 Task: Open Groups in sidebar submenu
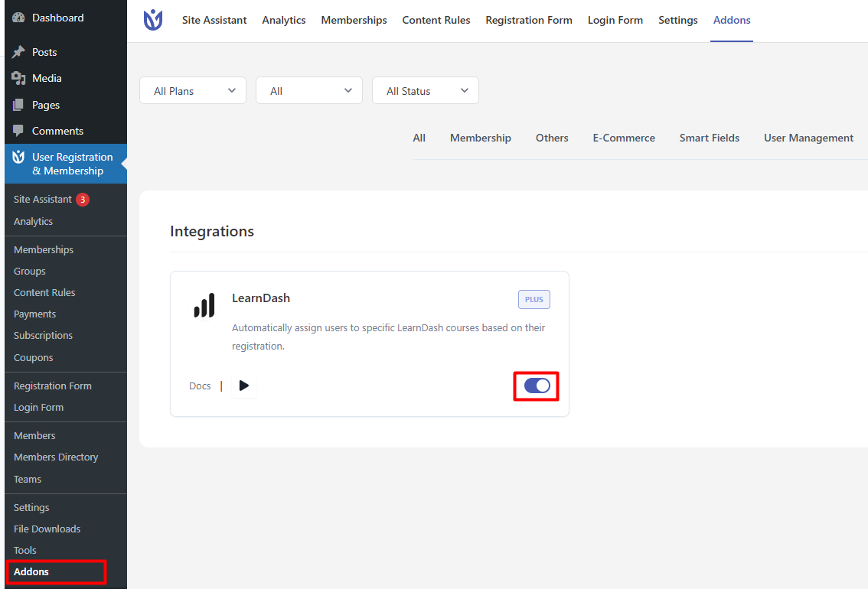coord(30,271)
